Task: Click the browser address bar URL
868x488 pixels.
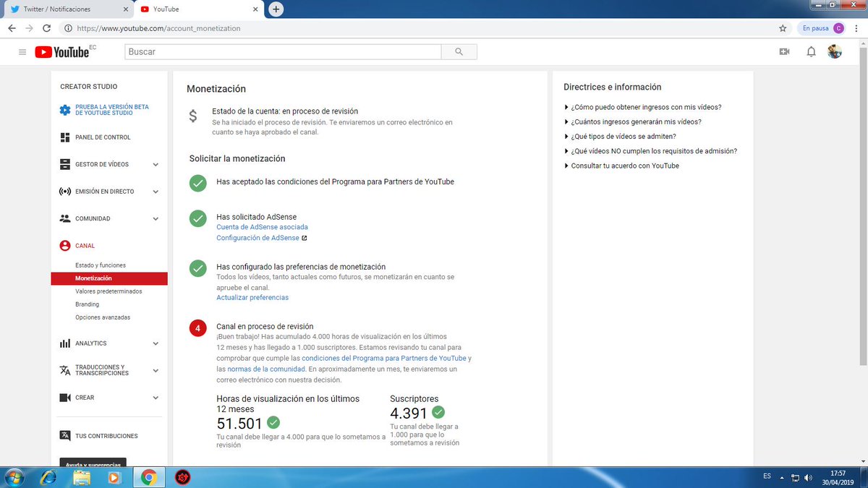Action: tap(158, 28)
